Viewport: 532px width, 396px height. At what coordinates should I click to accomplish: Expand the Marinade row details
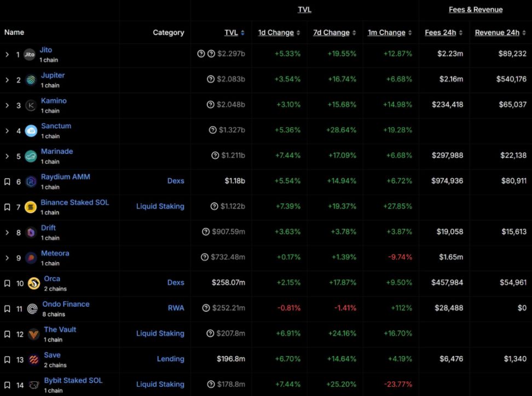7,157
